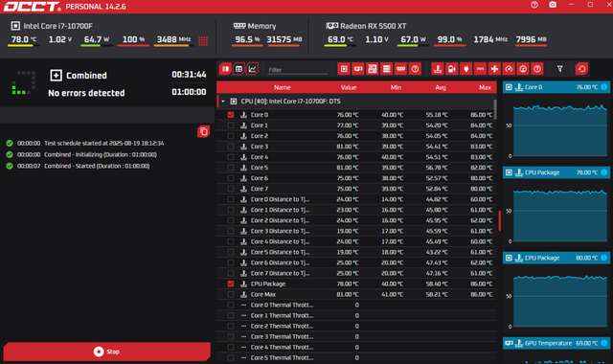Collapse the CPU [#0] Intel Core i7-10700F group
This screenshot has height=364, width=613.
pyautogui.click(x=223, y=102)
